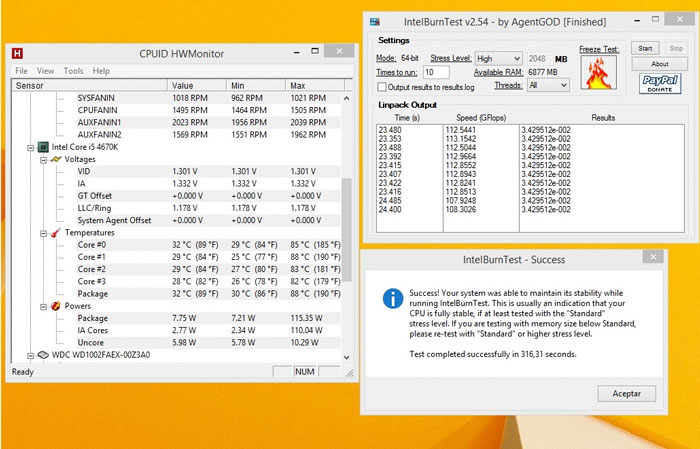This screenshot has width=700, height=449.
Task: Click Aceptar in the Success dialog
Action: click(x=626, y=393)
